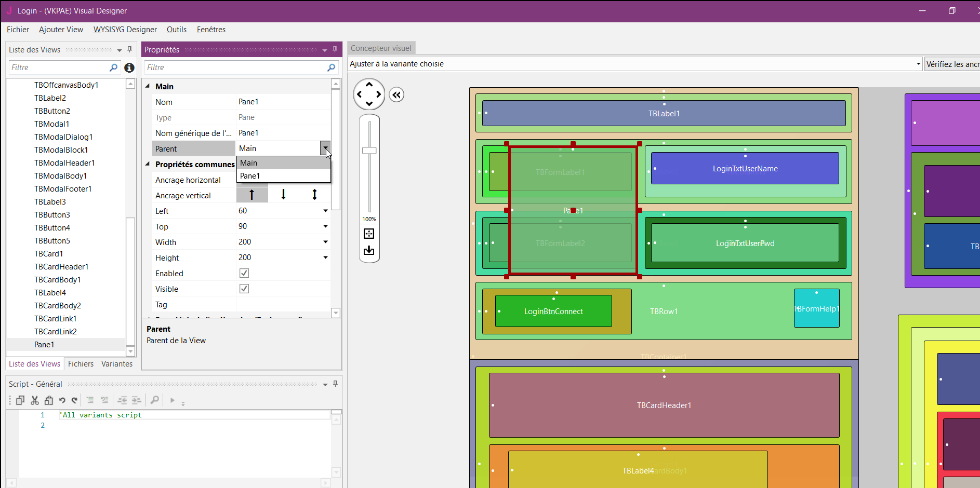
Task: Switch to the Variantes tab
Action: pos(117,364)
